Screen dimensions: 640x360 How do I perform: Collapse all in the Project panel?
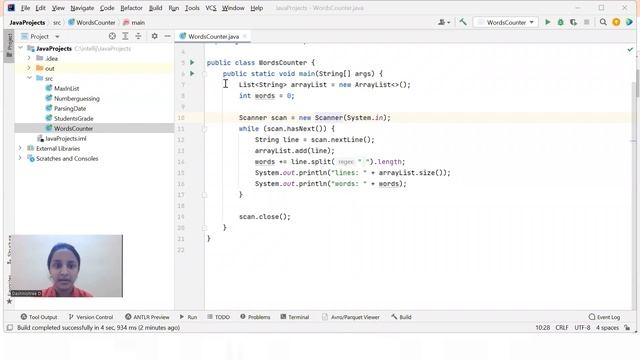[138, 36]
